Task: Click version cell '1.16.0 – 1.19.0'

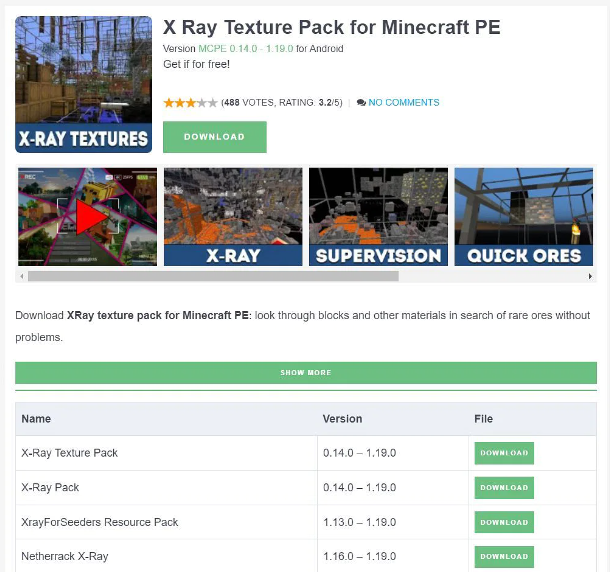Action: [x=393, y=556]
